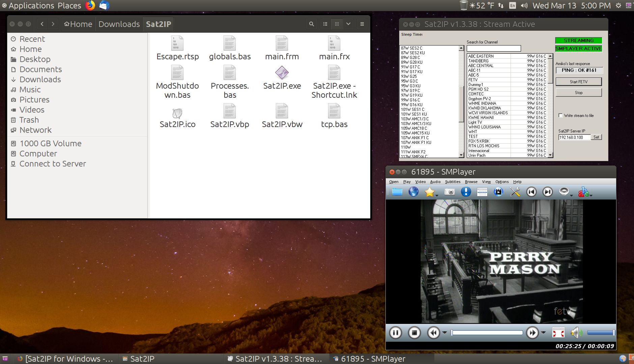Go back in file manager
The height and width of the screenshot is (364, 634).
42,24
